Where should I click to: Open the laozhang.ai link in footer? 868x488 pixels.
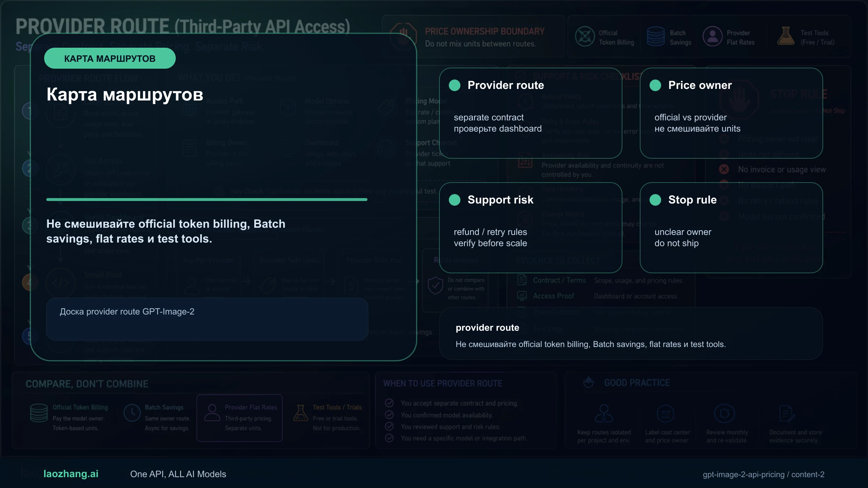71,474
